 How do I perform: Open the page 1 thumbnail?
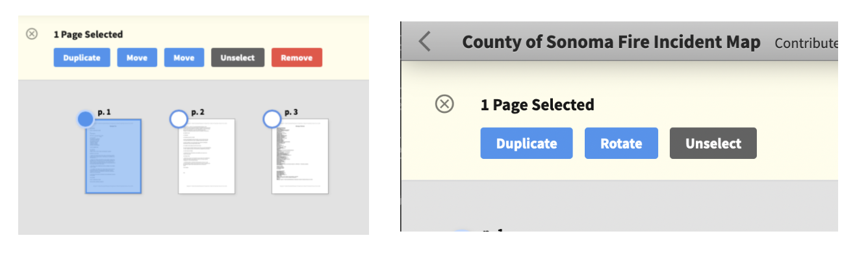(x=113, y=156)
